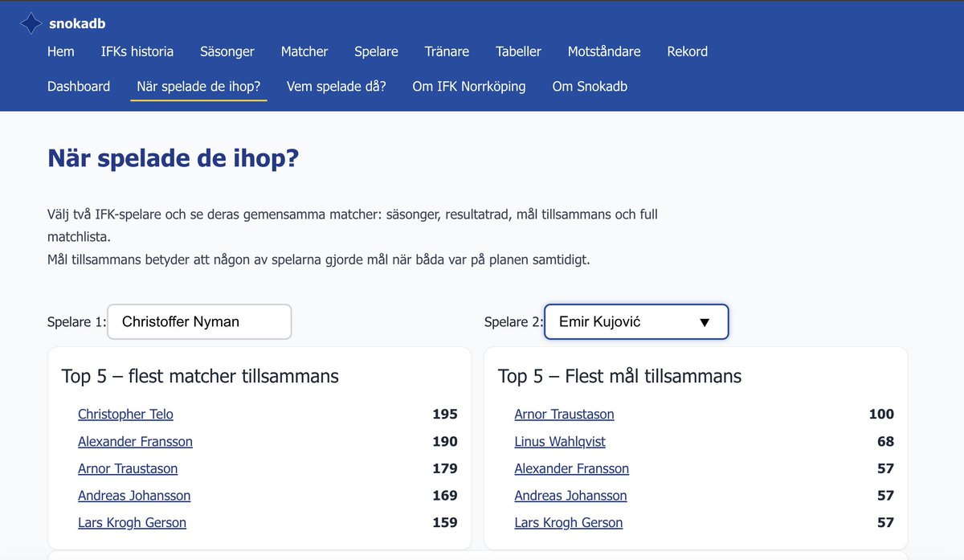Open Linus Wahlqvist player link
Image resolution: width=964 pixels, height=560 pixels.
[560, 441]
